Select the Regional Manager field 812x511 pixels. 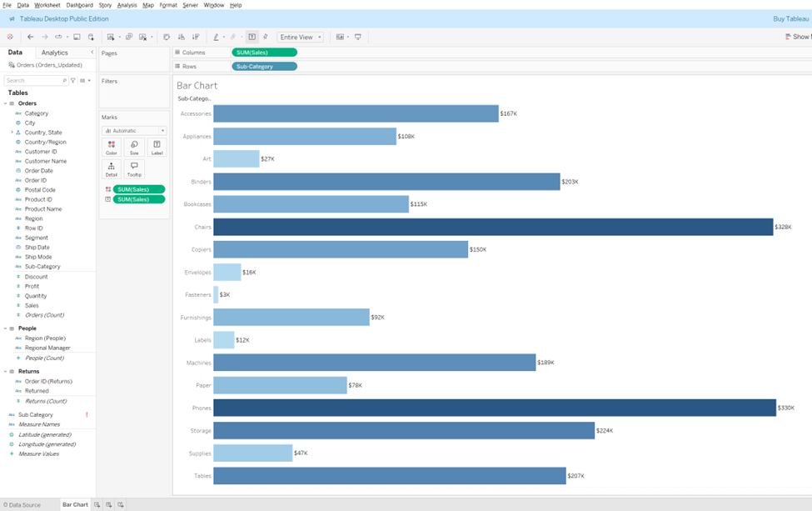tap(47, 348)
